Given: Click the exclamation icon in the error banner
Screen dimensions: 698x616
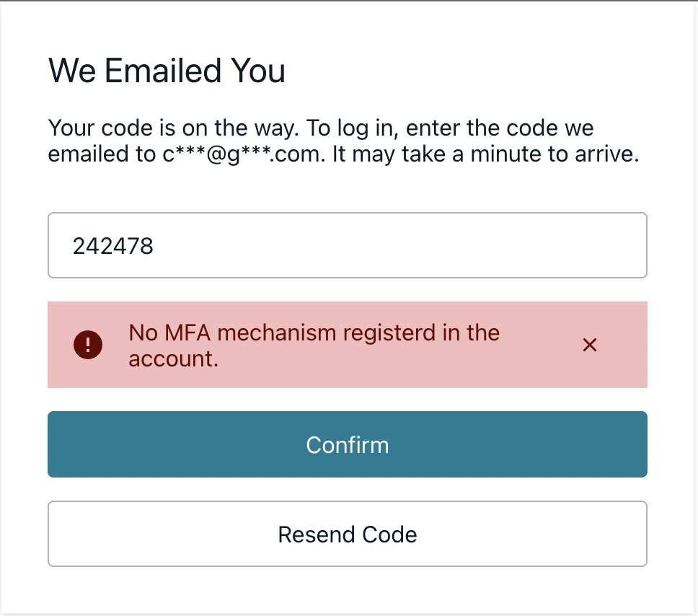Looking at the screenshot, I should tap(88, 345).
